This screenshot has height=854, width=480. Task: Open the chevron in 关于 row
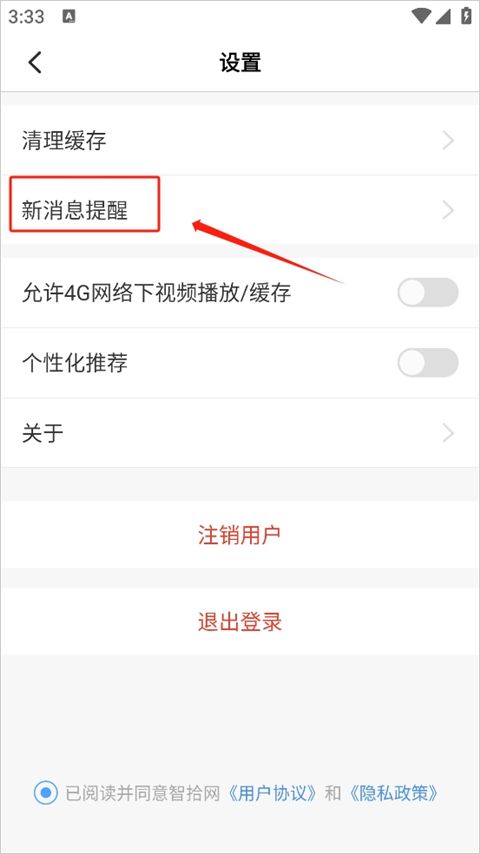pyautogui.click(x=448, y=433)
